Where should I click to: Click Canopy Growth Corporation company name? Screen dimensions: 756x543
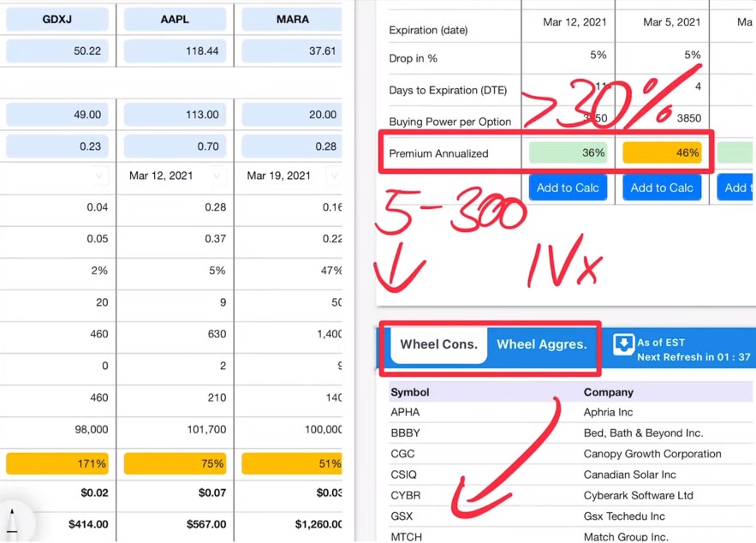[x=652, y=454]
